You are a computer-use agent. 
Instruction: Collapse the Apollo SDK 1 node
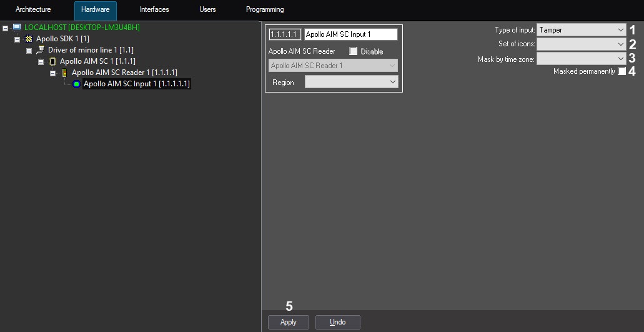click(17, 39)
